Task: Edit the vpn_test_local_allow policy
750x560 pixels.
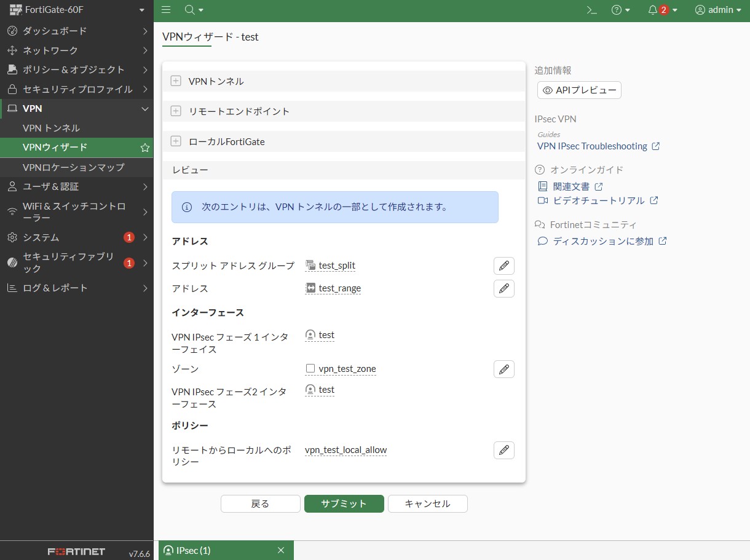Action: pos(503,450)
